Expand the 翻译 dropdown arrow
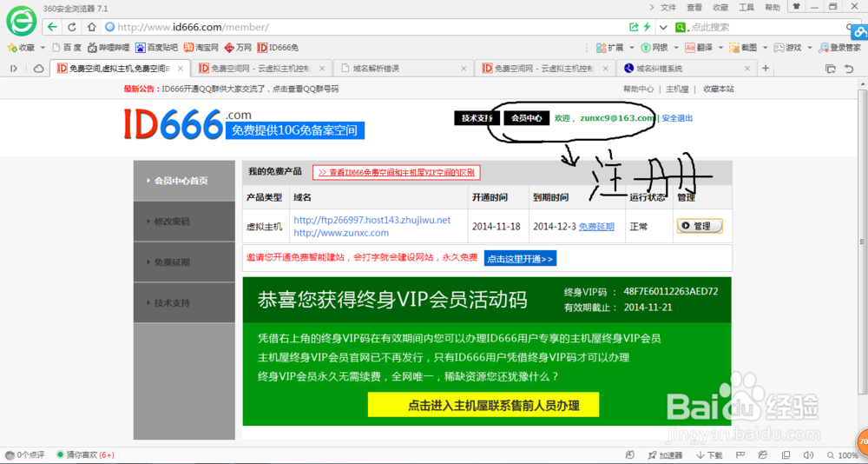This screenshot has height=464, width=868. point(720,48)
